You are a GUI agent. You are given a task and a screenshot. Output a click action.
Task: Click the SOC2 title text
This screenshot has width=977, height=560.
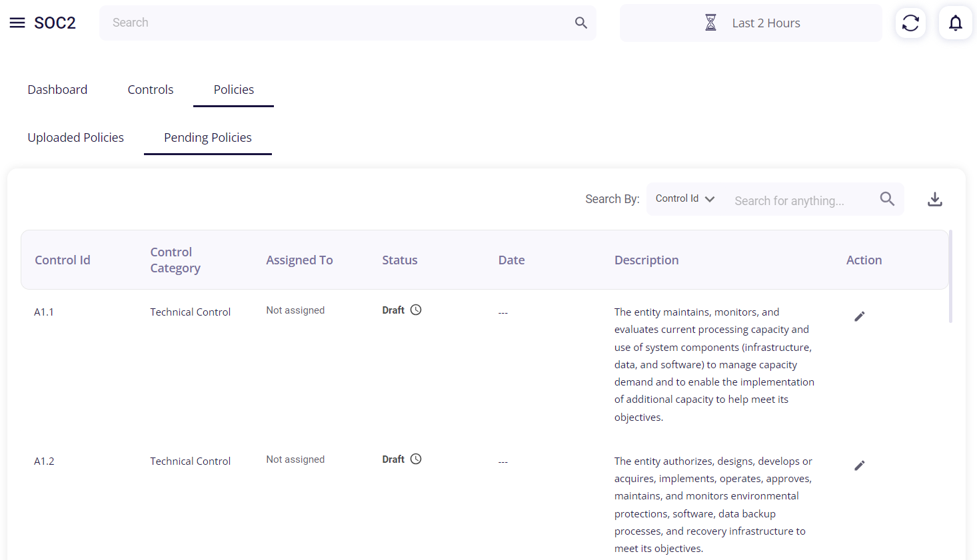[55, 23]
